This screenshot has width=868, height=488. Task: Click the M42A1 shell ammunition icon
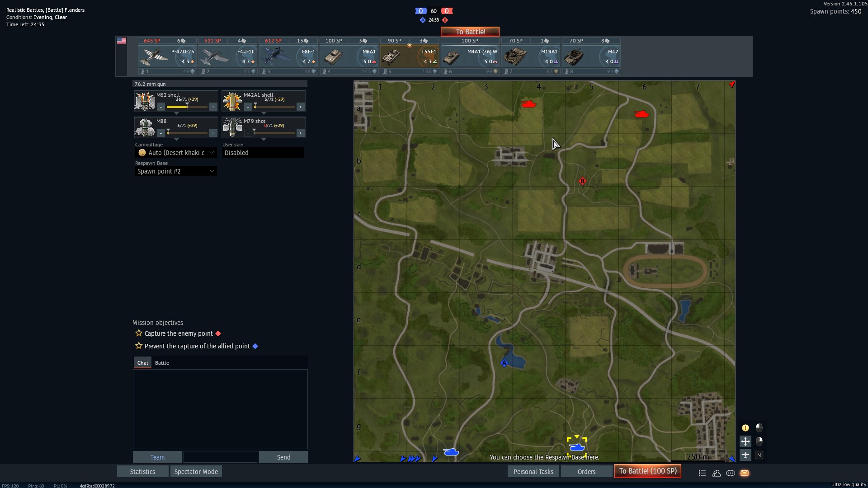click(x=232, y=101)
